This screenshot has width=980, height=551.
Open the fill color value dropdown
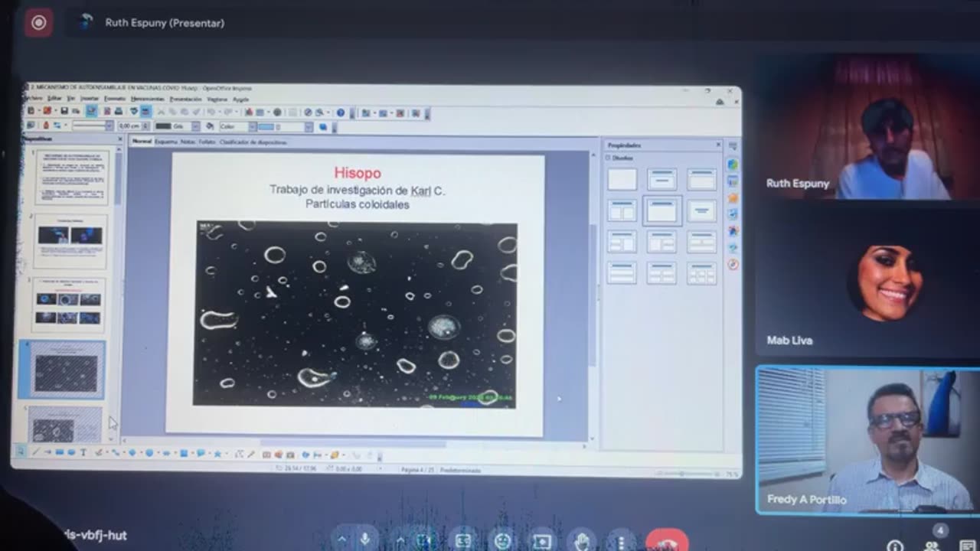click(309, 127)
